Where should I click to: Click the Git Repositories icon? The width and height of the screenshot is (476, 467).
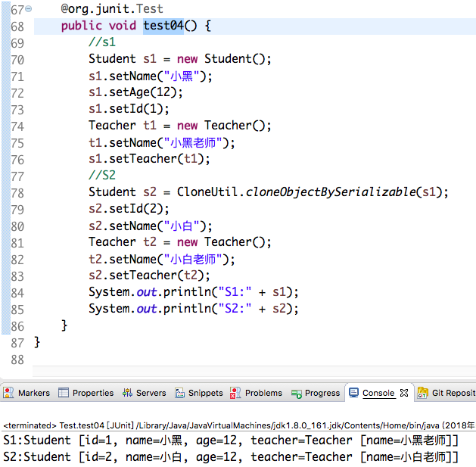tap(422, 393)
